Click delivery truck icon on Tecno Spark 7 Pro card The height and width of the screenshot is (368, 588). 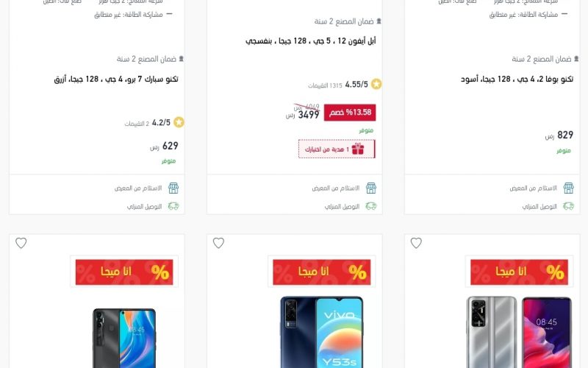pos(173,206)
